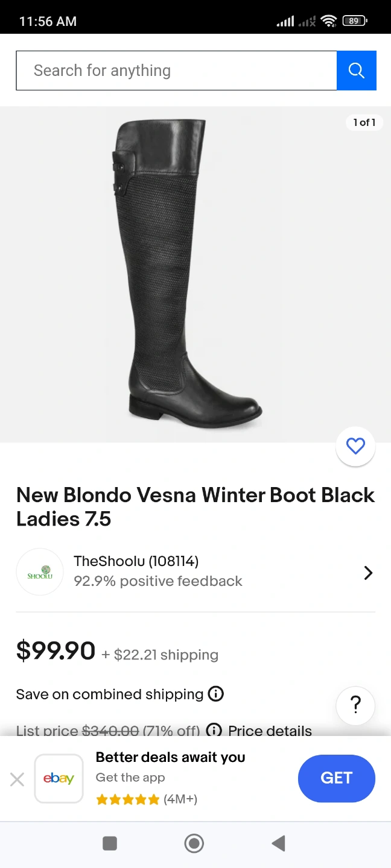Tap the blue search magnifier button
Viewport: 391px width, 868px height.
pos(357,71)
